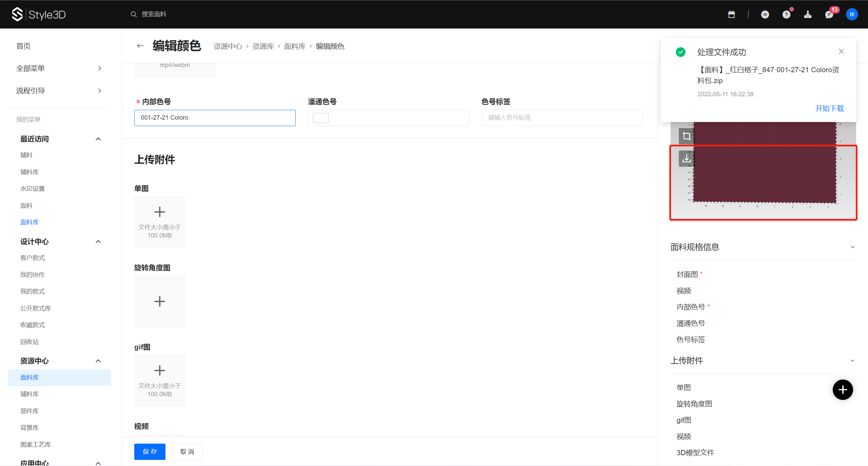Image resolution: width=868 pixels, height=466 pixels.
Task: Jump to 视频 under 面料规格信息 outline
Action: click(x=684, y=291)
